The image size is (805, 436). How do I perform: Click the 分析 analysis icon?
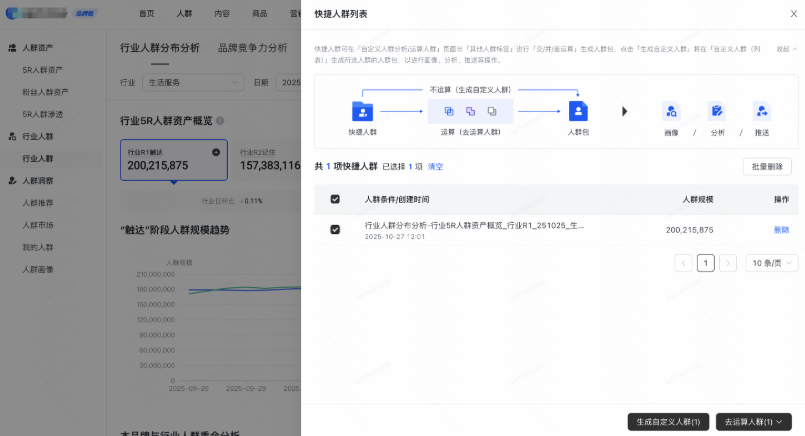(717, 111)
